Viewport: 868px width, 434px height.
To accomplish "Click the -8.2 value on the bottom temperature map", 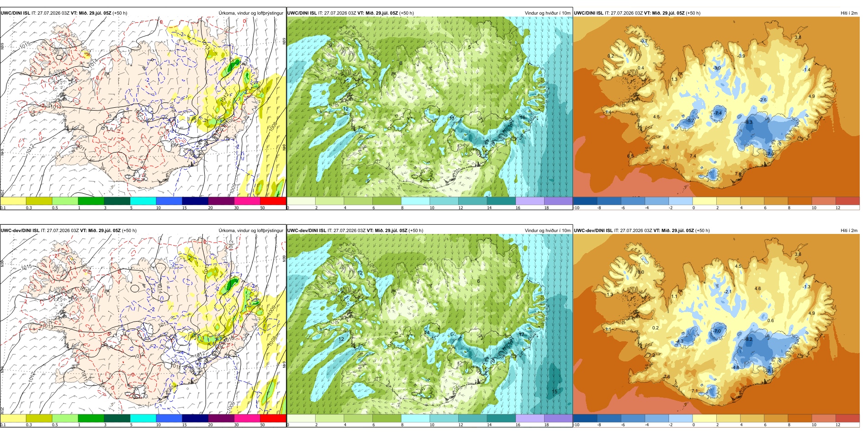I will click(748, 339).
